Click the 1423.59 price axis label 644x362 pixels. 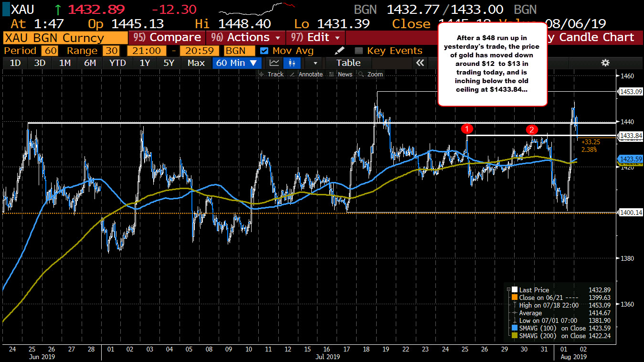[x=630, y=159]
